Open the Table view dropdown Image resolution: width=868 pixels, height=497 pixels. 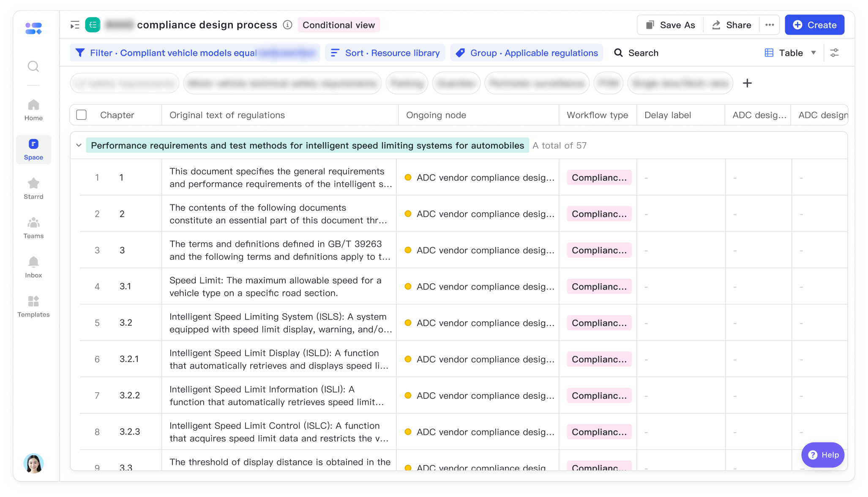tap(790, 53)
